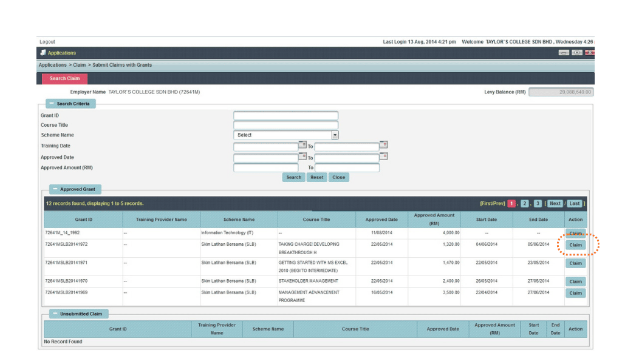Click the Information Technology (IT) scheme cell

pyautogui.click(x=227, y=233)
